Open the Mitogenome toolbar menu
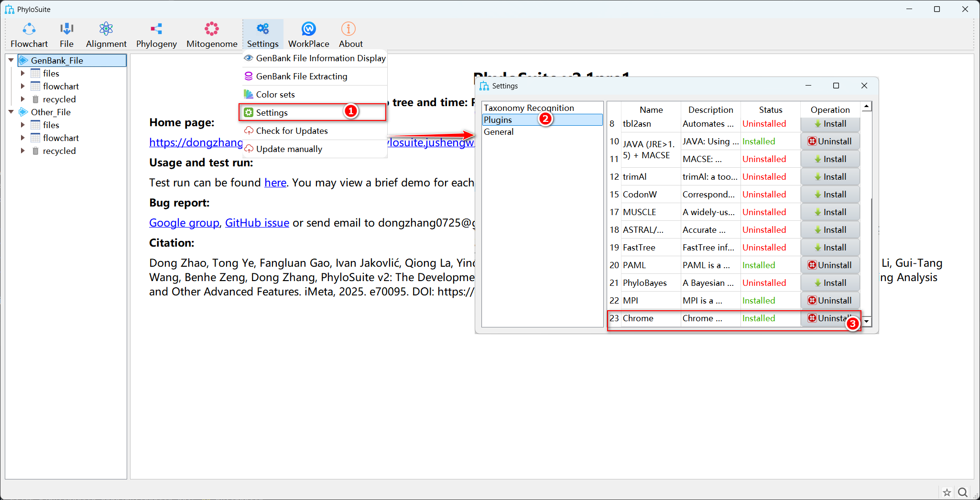The height and width of the screenshot is (500, 980). pyautogui.click(x=212, y=35)
